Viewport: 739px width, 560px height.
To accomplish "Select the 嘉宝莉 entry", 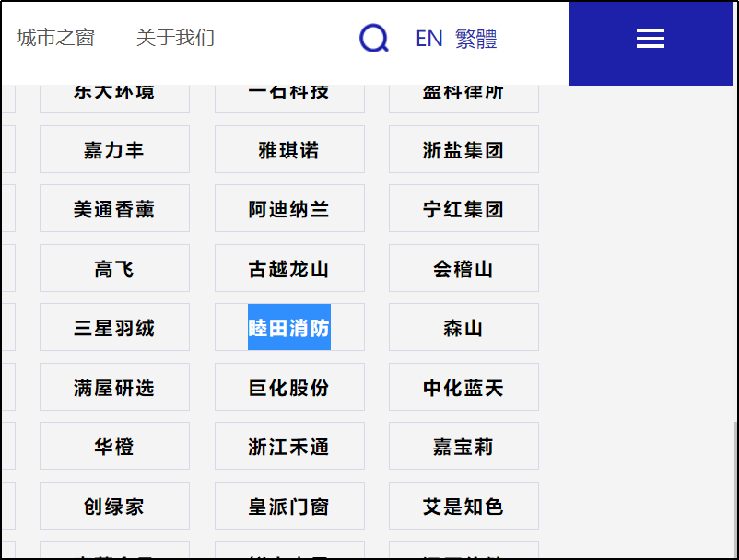I will pyautogui.click(x=463, y=446).
